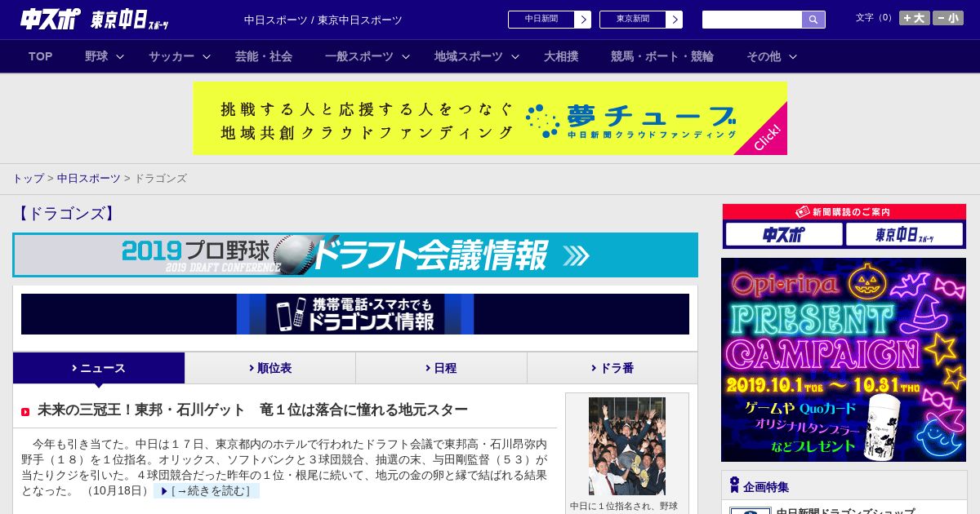Go to トップ breadcrumb link
The width and height of the screenshot is (980, 514).
28,178
